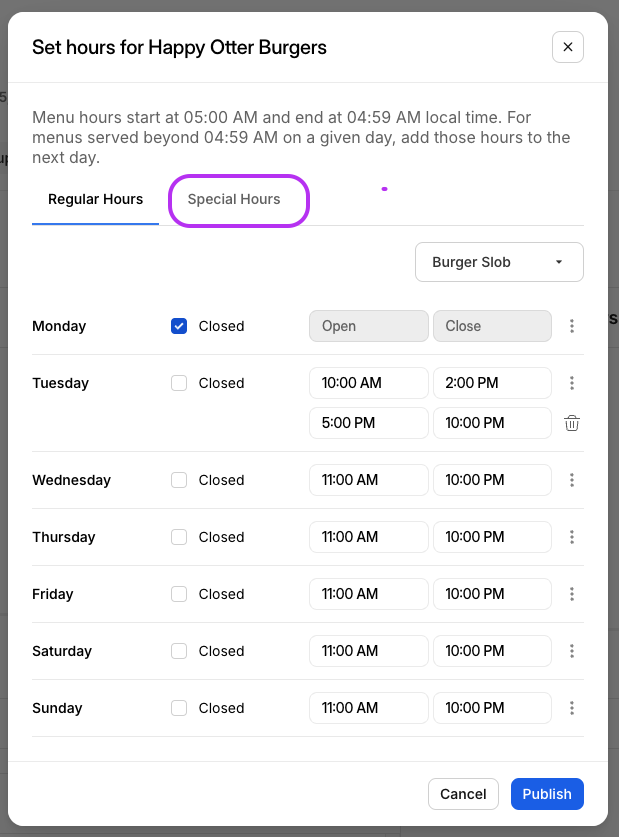Viewport: 619px width, 837px height.
Task: Switch to the Special Hours tab
Action: [x=234, y=199]
